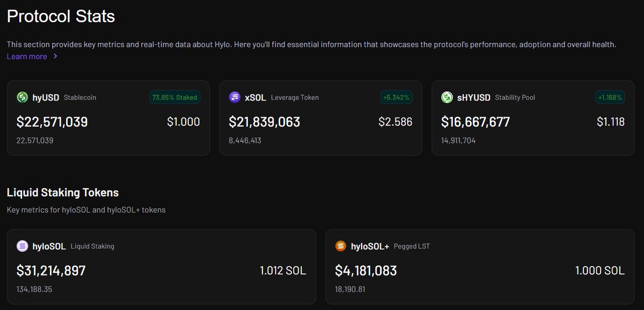This screenshot has width=644, height=310.
Task: Click the Protocol Stats page title
Action: pos(61,16)
